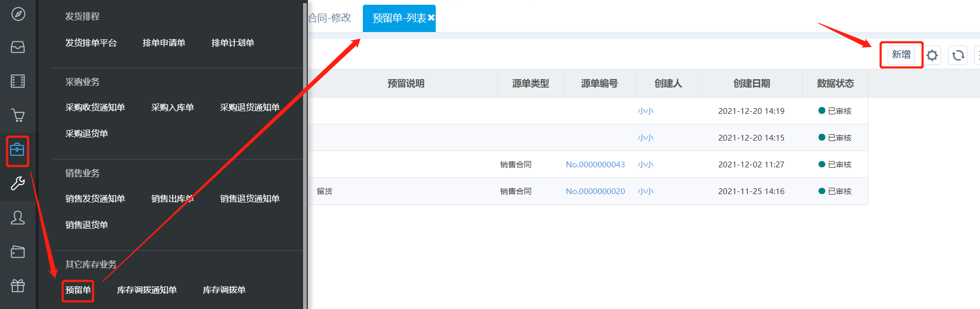Open 预留单 menu item

[x=78, y=290]
